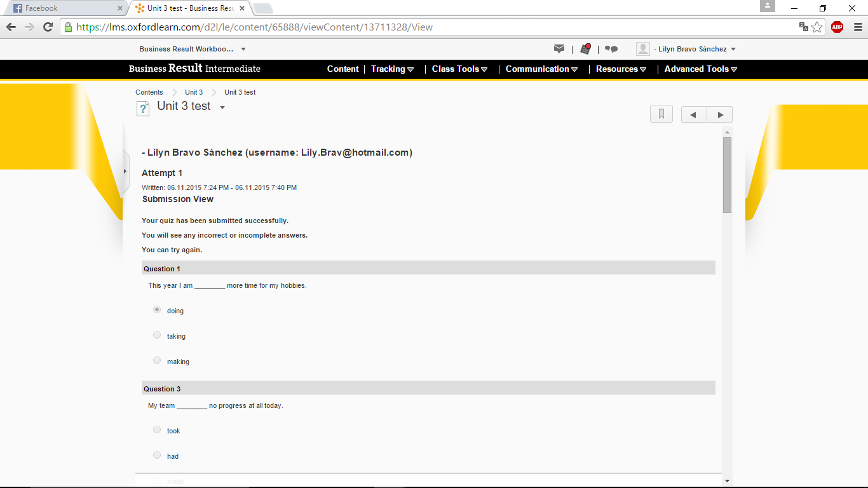The height and width of the screenshot is (488, 868).
Task: Click the bookmark icon button
Action: point(661,114)
